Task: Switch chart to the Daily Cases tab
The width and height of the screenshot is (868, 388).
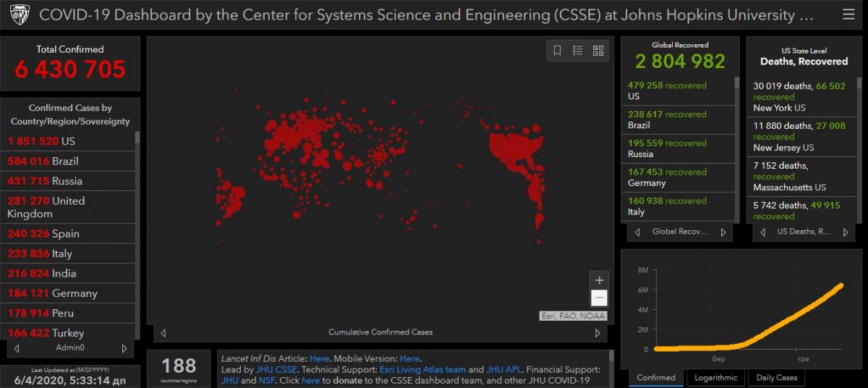Action: [776, 378]
